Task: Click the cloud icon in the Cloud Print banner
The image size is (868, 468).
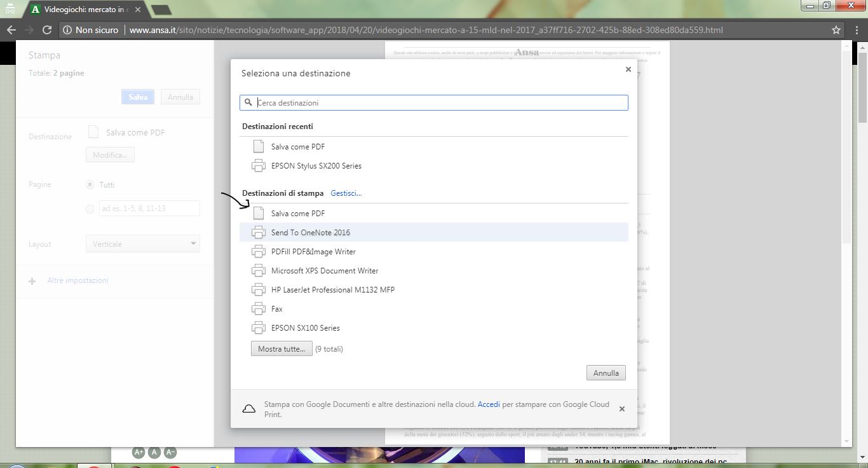Action: 249,409
